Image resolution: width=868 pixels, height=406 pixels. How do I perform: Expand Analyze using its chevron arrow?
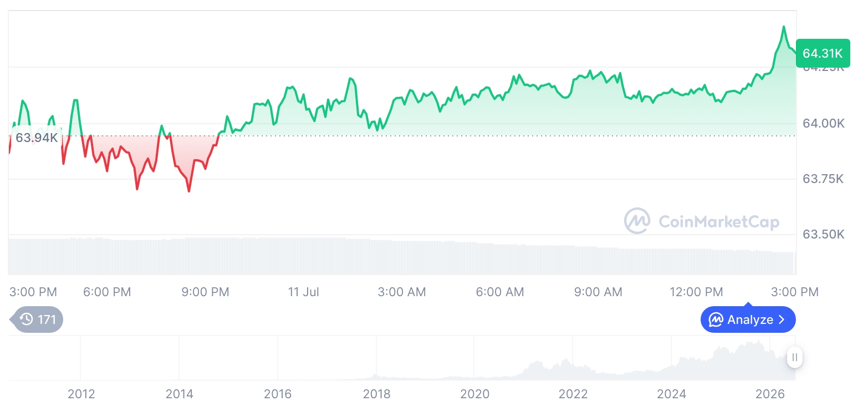pos(782,319)
